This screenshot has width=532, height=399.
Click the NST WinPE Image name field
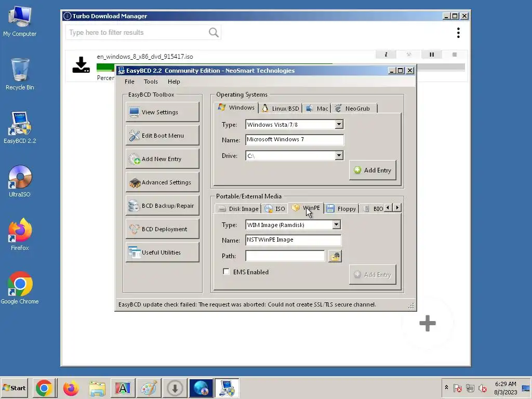[x=293, y=240]
